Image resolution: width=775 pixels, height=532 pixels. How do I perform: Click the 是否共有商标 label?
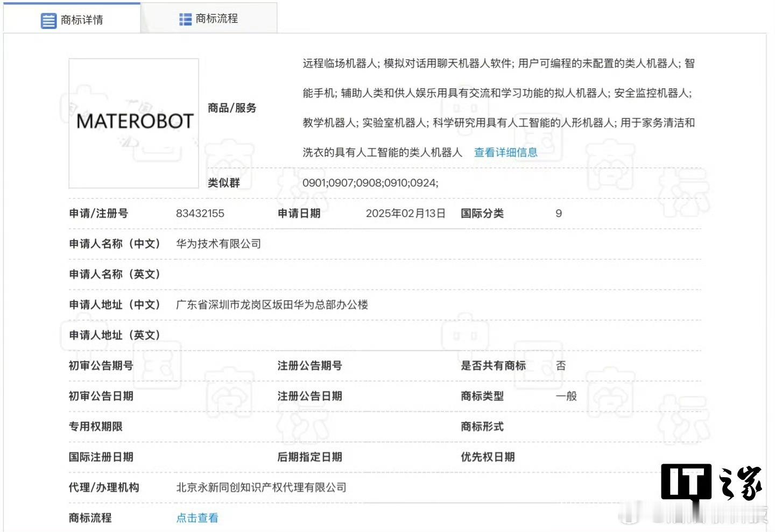click(x=493, y=365)
